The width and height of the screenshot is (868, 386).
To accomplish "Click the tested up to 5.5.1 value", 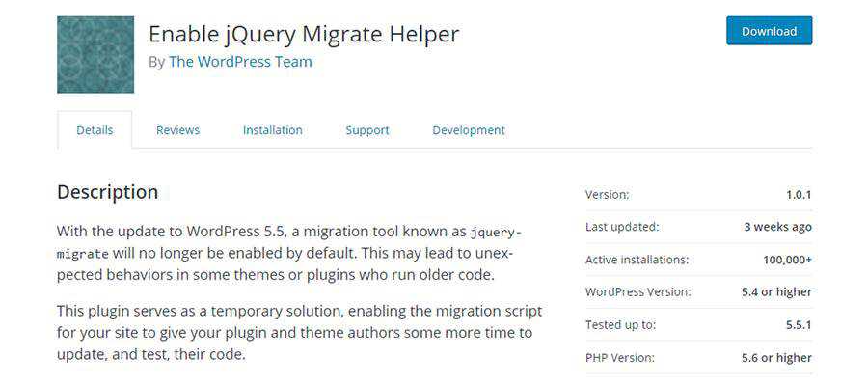I will click(x=798, y=325).
